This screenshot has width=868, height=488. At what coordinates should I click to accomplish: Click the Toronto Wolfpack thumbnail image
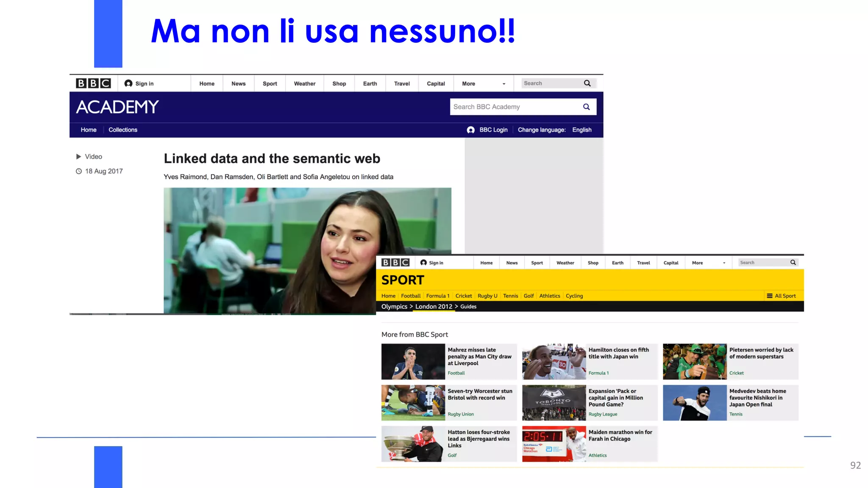click(554, 402)
